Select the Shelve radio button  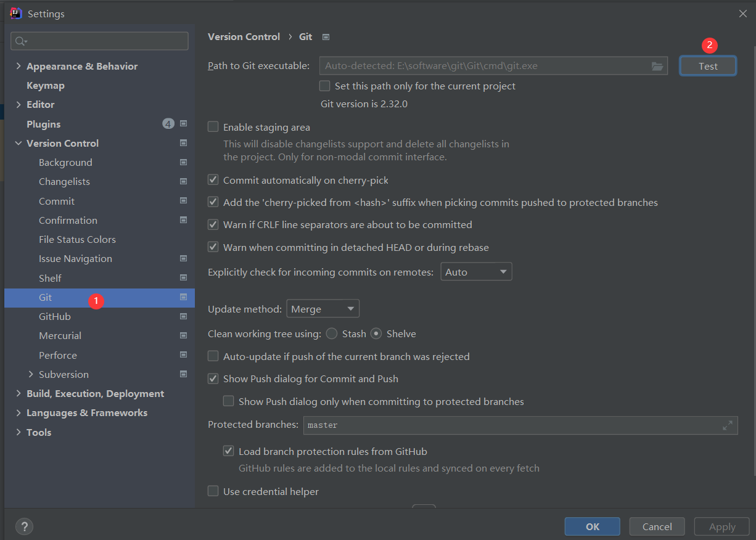(376, 333)
